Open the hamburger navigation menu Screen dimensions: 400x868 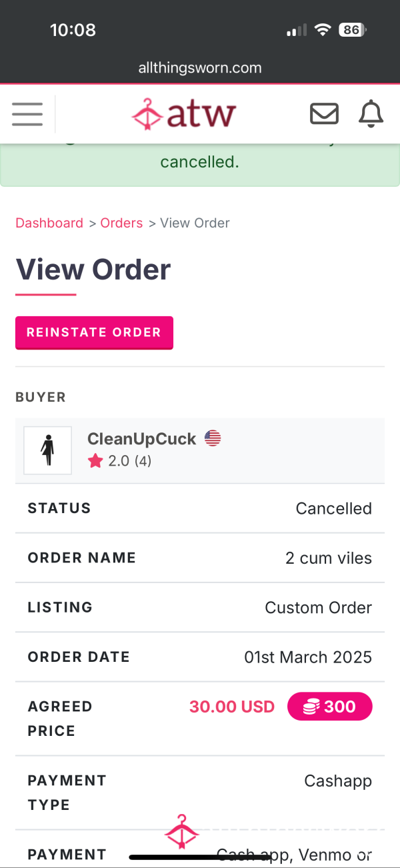click(27, 114)
